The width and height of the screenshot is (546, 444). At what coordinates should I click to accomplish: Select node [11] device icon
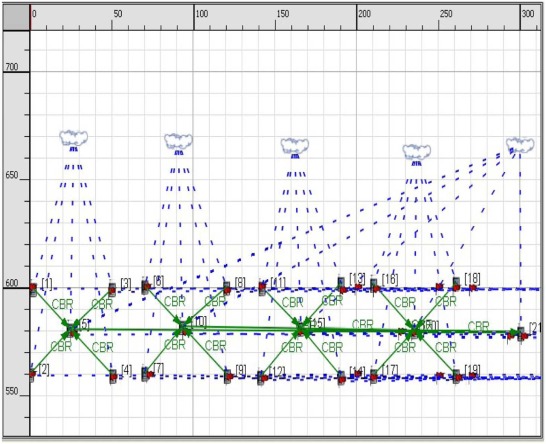262,288
